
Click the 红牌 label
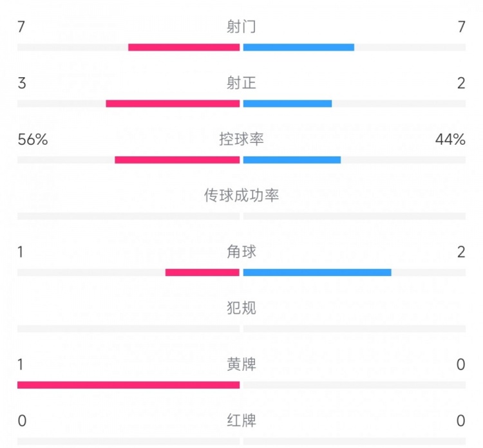241,420
